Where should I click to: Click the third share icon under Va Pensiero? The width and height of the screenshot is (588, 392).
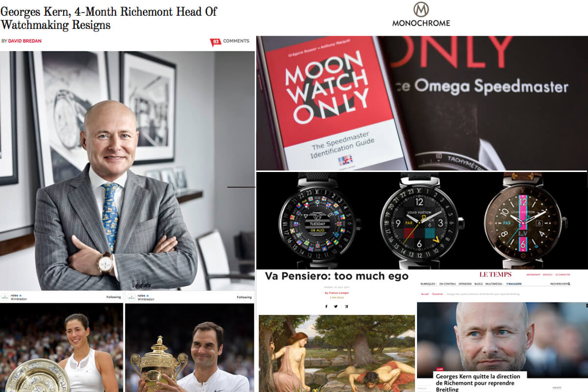(346, 306)
